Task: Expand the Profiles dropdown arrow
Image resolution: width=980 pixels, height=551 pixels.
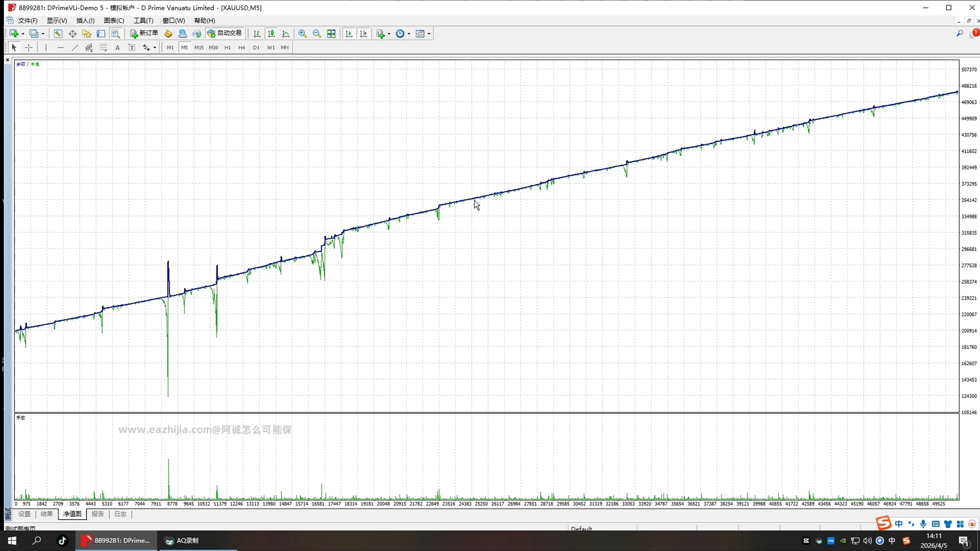Action: point(43,34)
